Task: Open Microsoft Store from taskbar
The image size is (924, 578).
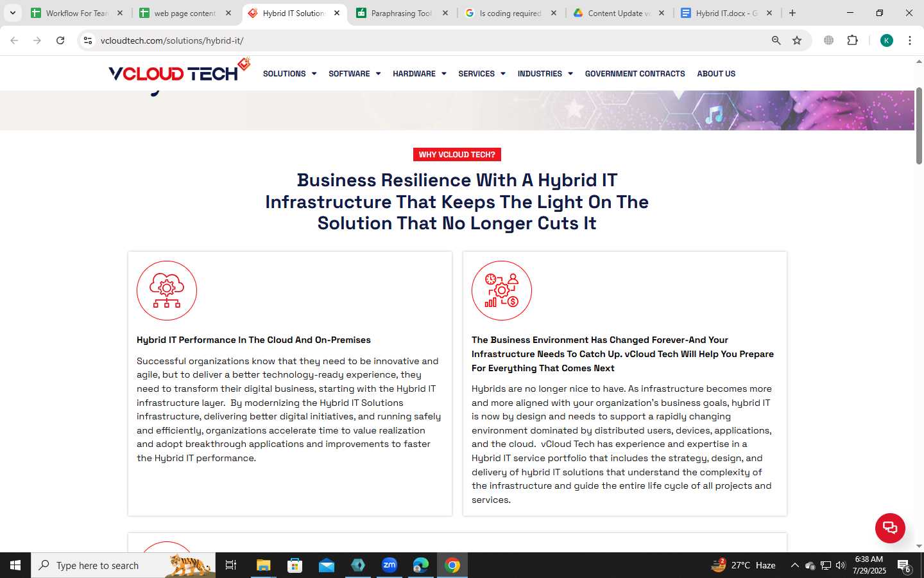Action: [295, 565]
